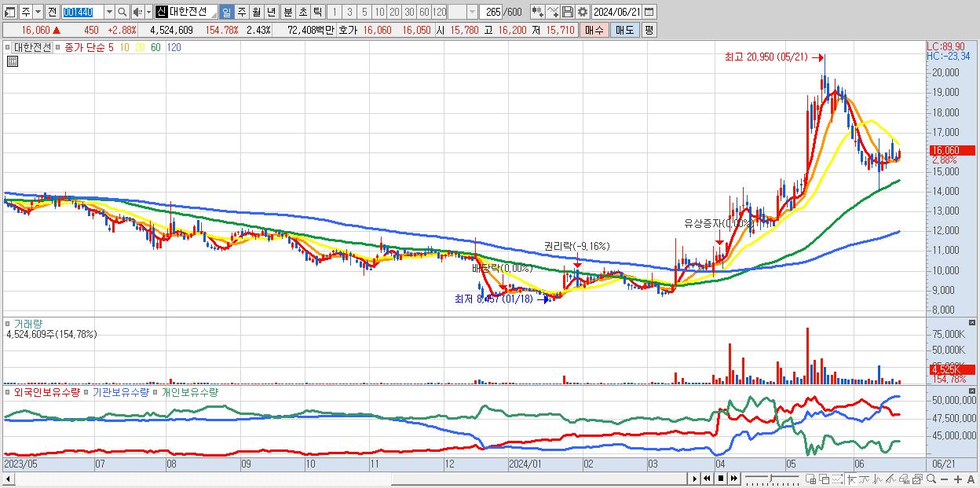This screenshot has height=488, width=980.
Task: Click the '주' market type button
Action: coord(26,12)
